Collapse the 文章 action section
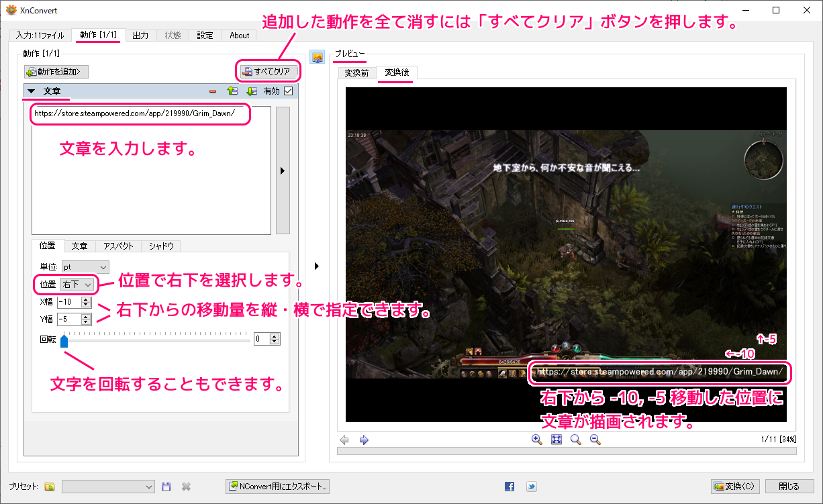 (x=31, y=91)
